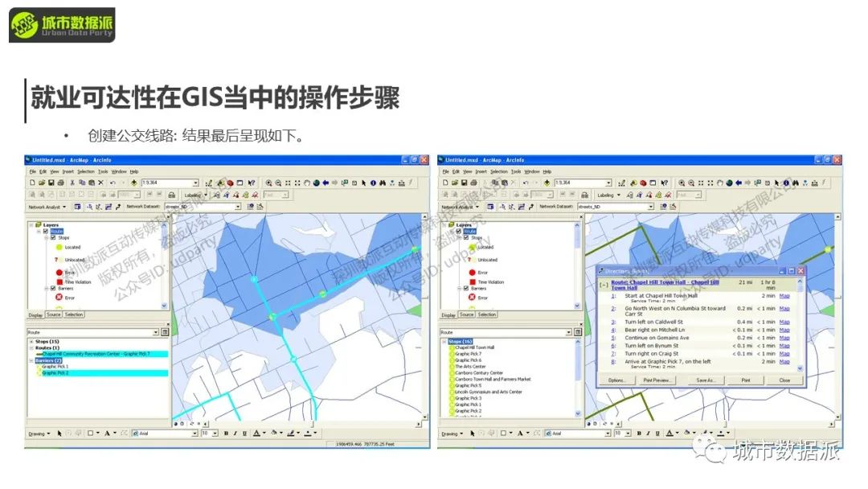The image size is (868, 489).
Task: Click Bold icon in right window Drawing toolbar
Action: [639, 433]
